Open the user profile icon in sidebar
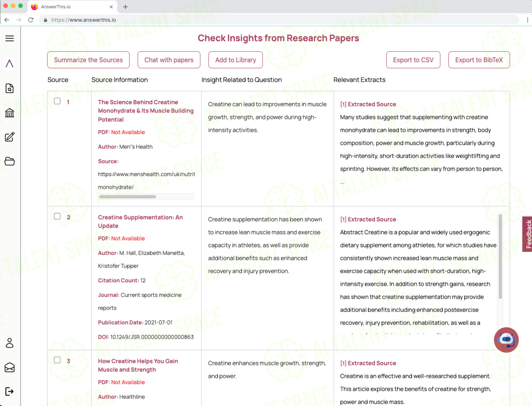Viewport: 532px width, 406px height. [10, 343]
